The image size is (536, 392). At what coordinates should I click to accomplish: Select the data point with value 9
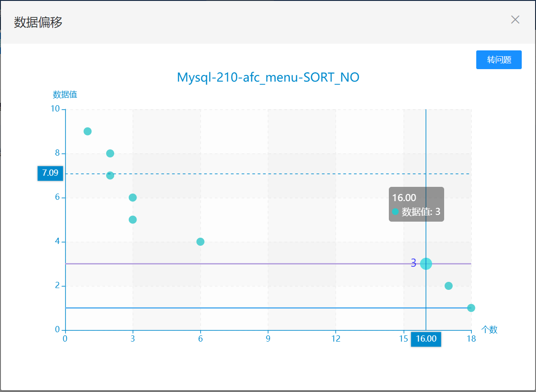(x=87, y=131)
